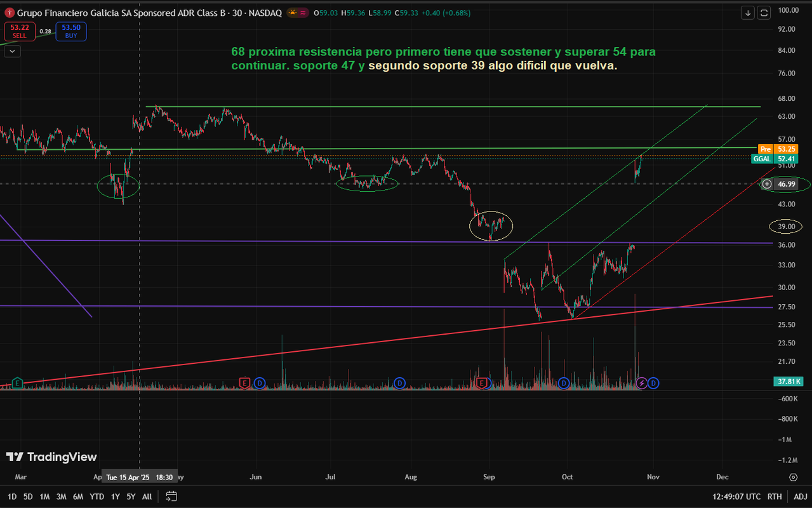Click the D dividend marker near November
Image resolution: width=812 pixels, height=508 pixels.
pos(653,383)
